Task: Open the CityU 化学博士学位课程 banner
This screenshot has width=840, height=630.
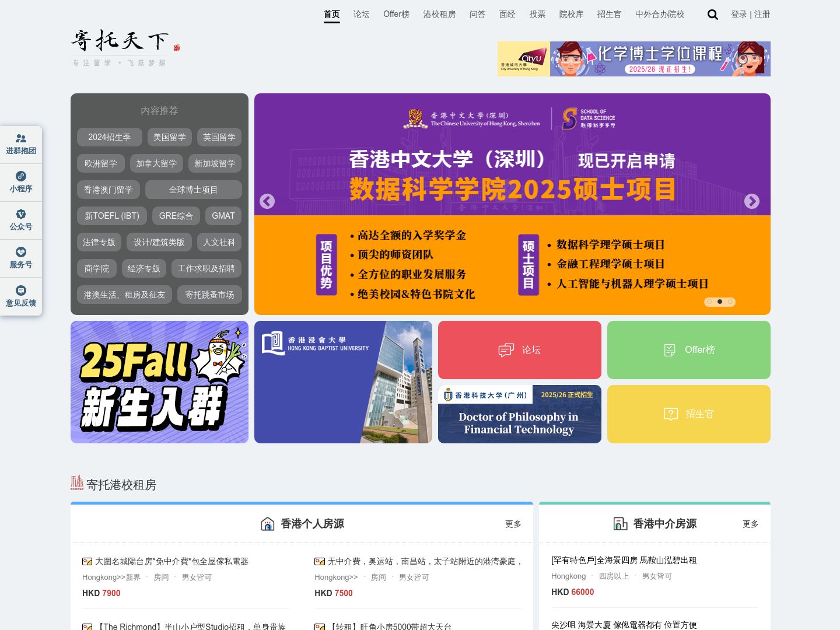Action: (634, 59)
